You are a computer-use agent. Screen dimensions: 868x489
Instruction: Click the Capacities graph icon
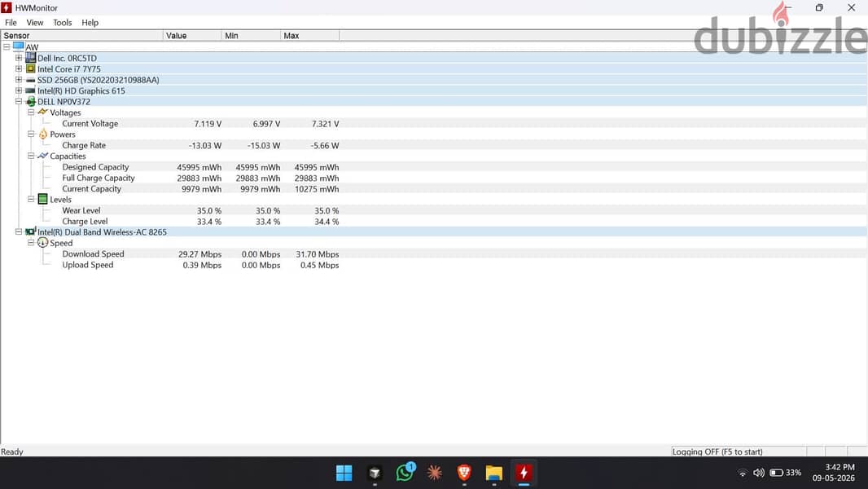(42, 156)
